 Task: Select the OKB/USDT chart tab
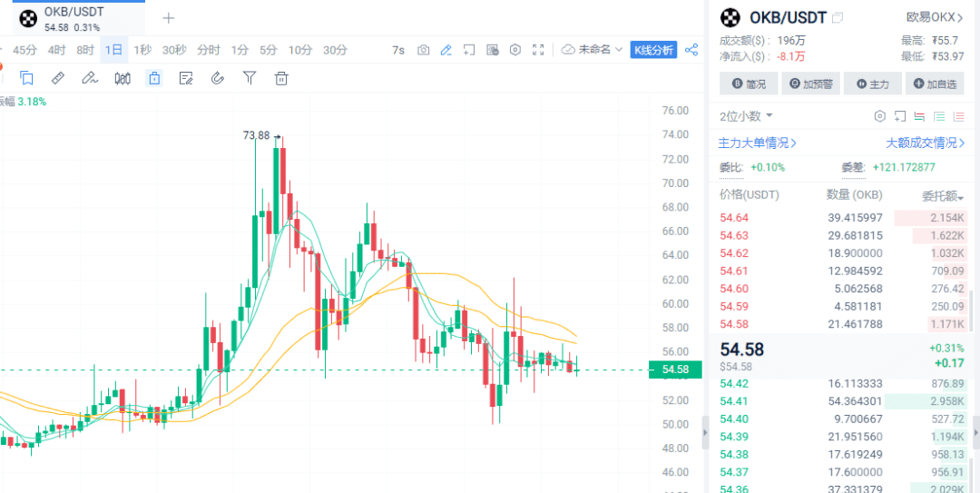point(79,19)
